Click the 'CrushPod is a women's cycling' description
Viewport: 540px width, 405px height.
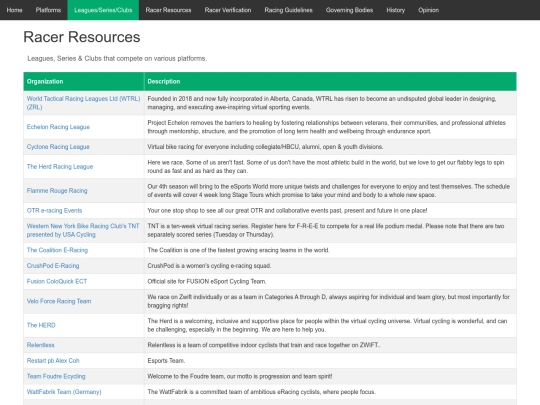point(209,266)
